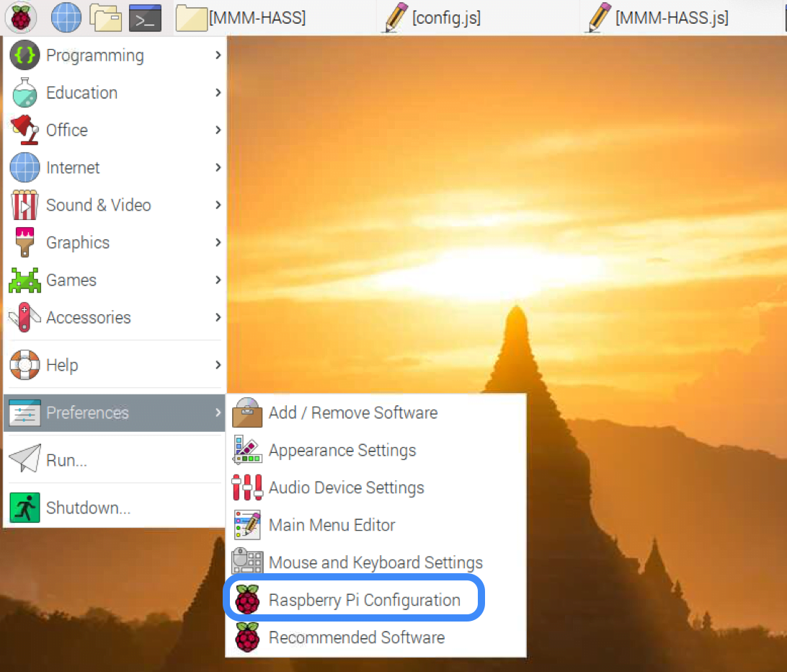The image size is (787, 672).
Task: Expand the Programming submenu arrow
Action: (218, 55)
